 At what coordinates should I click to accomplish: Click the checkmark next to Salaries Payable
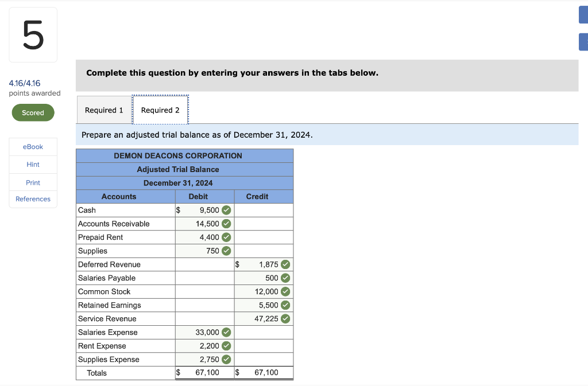(x=284, y=278)
